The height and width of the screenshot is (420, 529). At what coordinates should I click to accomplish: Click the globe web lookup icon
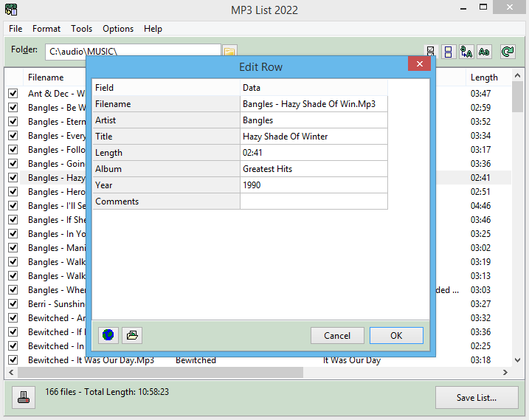point(108,335)
